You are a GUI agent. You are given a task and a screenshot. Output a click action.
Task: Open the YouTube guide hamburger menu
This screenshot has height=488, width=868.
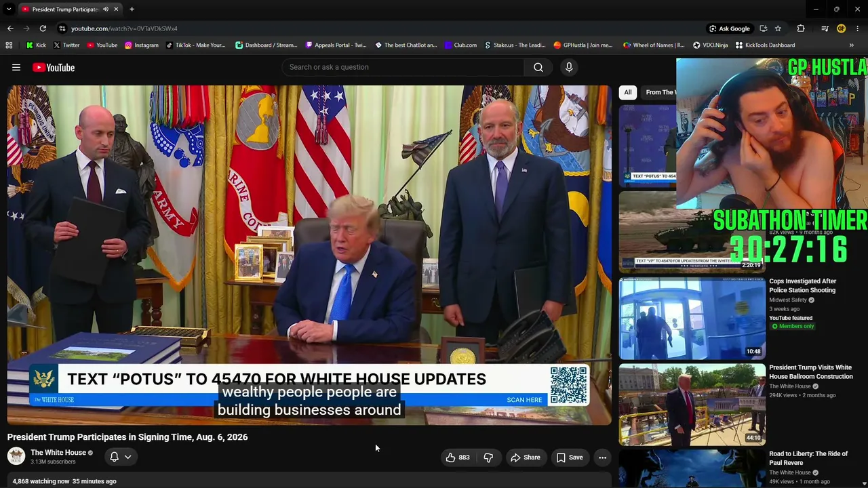16,67
